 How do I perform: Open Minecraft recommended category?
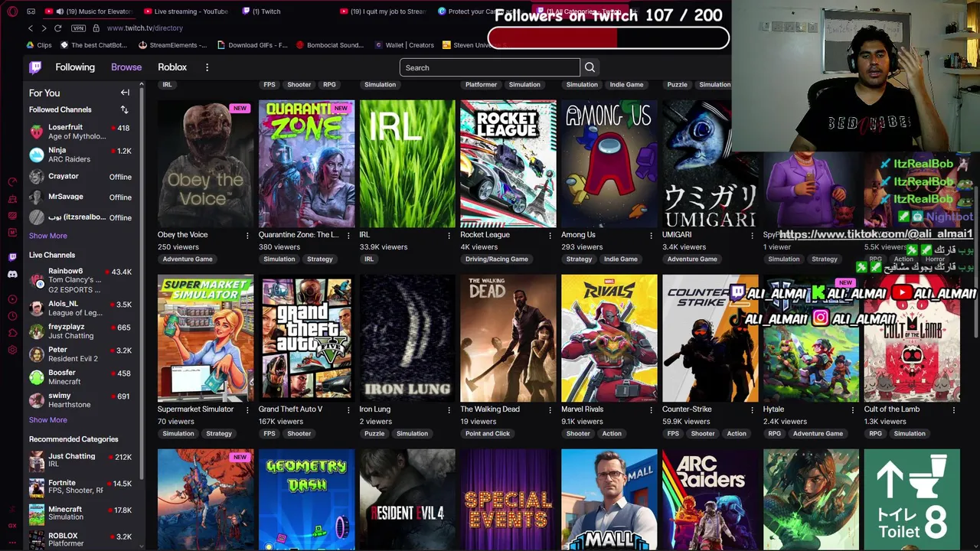click(x=83, y=513)
